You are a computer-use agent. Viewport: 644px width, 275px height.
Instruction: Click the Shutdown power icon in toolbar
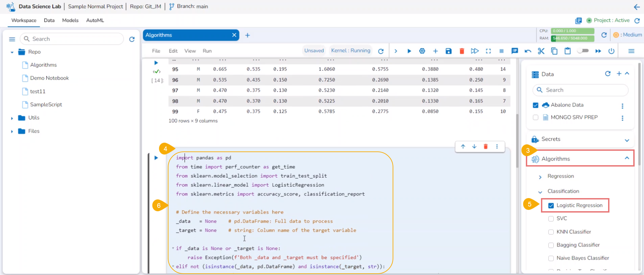pyautogui.click(x=611, y=51)
